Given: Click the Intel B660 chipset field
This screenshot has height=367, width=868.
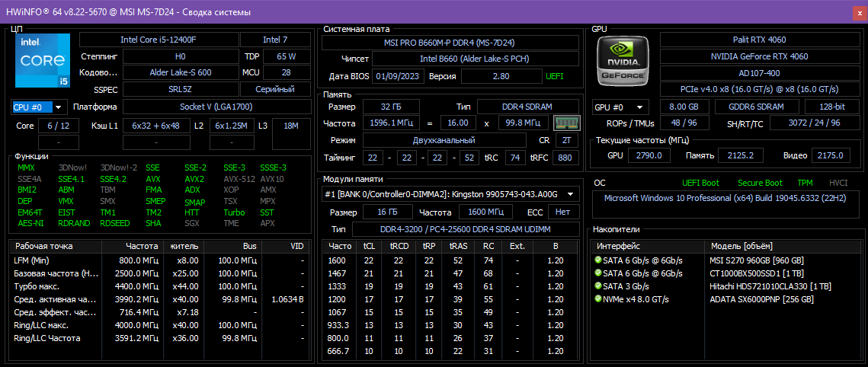Looking at the screenshot, I should point(475,59).
